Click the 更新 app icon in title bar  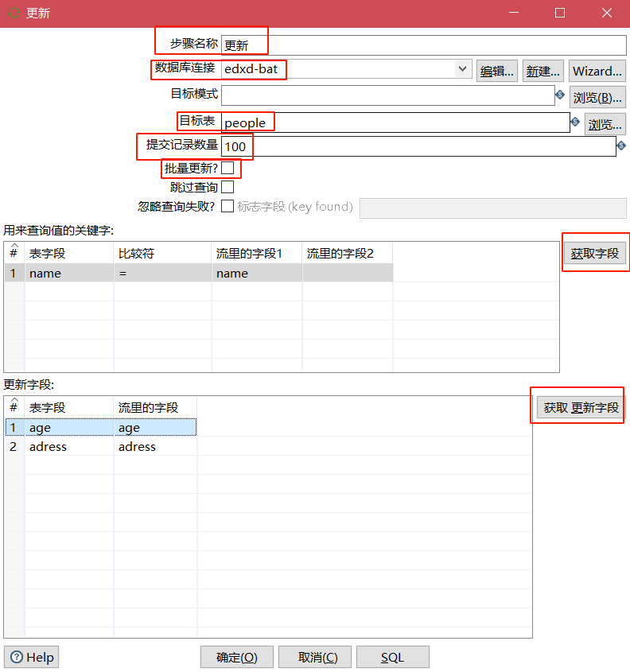pos(14,14)
